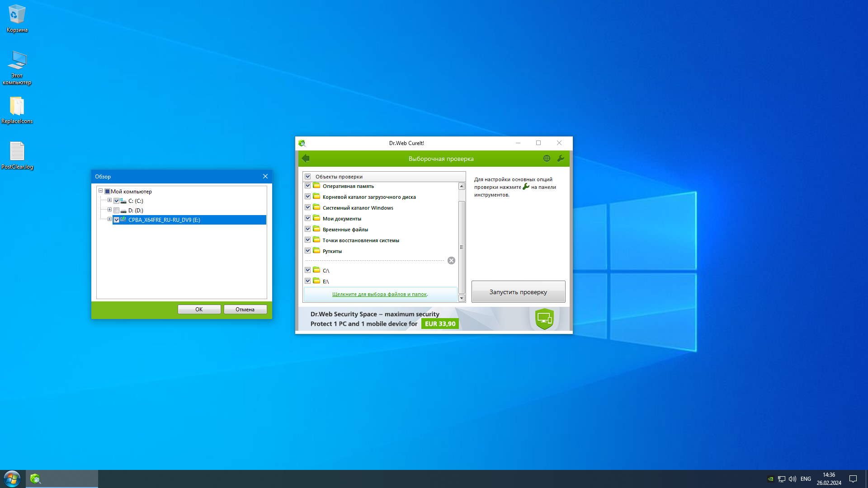
Task: Click the green back arrow icon
Action: (306, 158)
